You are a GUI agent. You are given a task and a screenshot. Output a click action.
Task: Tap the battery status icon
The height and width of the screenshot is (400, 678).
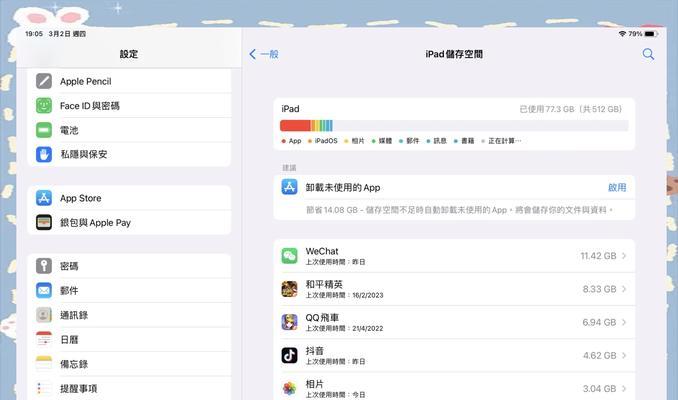click(651, 34)
